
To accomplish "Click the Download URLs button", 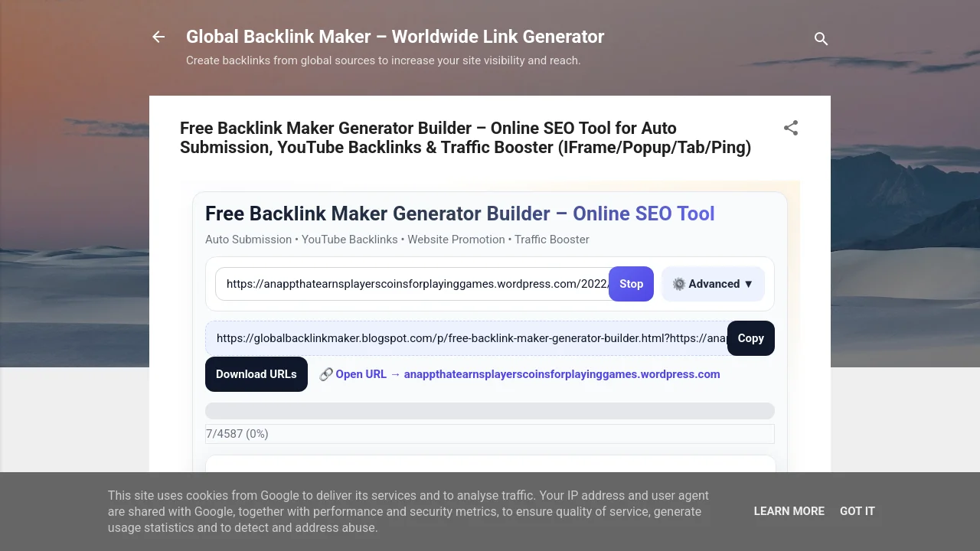I will pos(256,374).
